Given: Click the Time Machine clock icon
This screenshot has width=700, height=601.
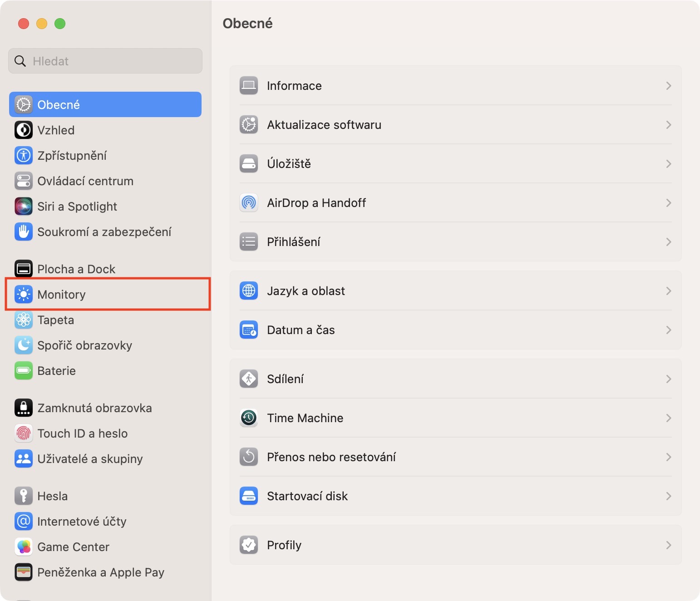Looking at the screenshot, I should (249, 418).
